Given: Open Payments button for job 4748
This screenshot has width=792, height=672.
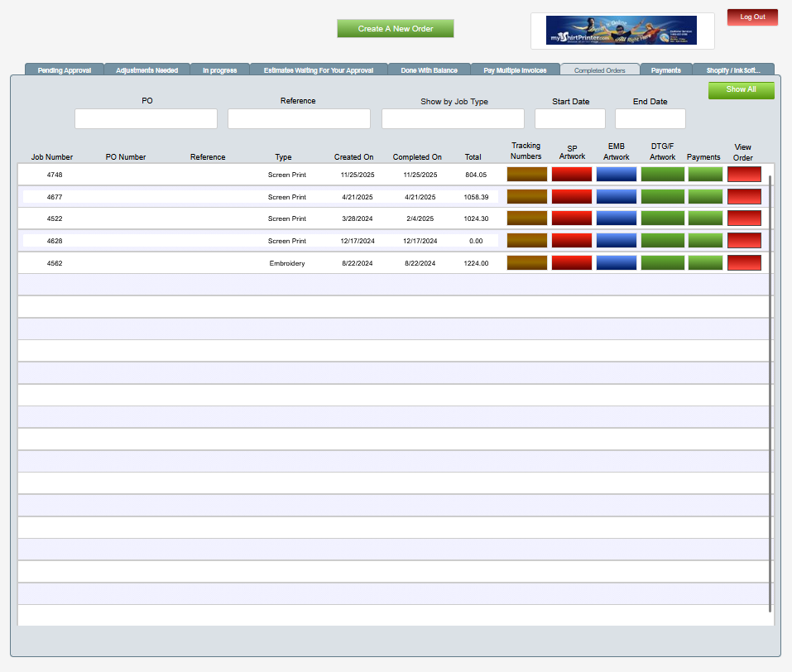Looking at the screenshot, I should point(705,175).
